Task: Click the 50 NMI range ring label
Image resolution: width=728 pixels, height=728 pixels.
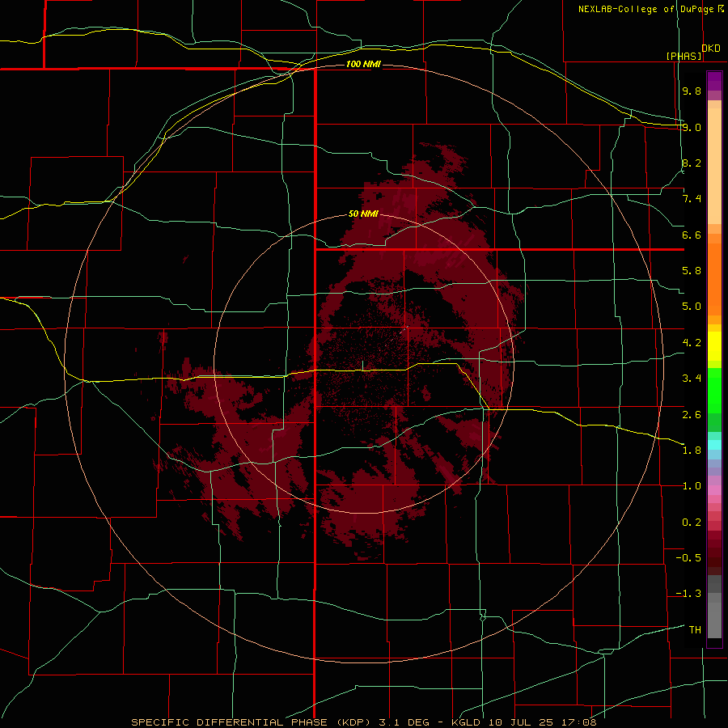Action: click(363, 214)
